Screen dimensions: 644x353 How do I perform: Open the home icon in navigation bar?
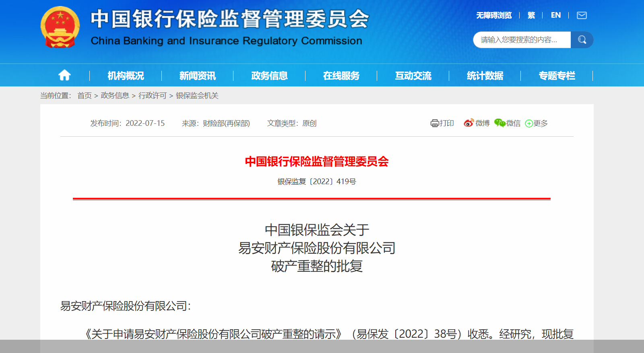64,75
